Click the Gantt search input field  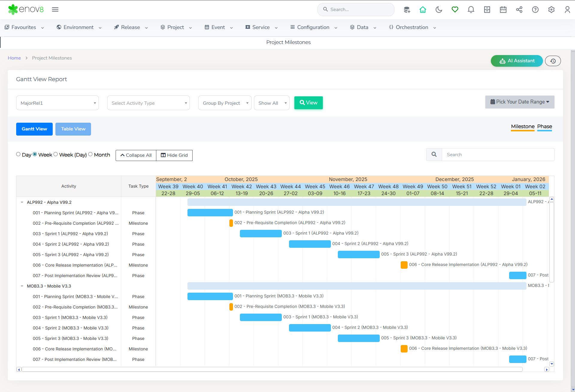click(498, 155)
